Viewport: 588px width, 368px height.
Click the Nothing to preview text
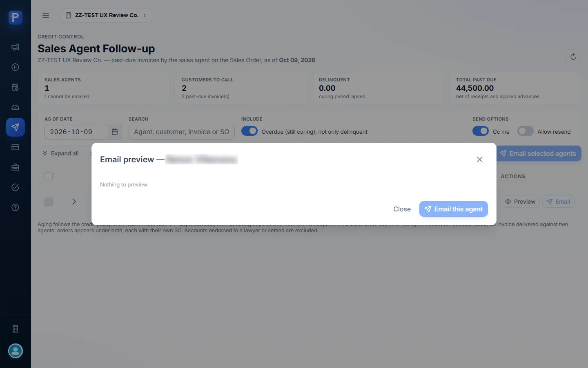(124, 184)
